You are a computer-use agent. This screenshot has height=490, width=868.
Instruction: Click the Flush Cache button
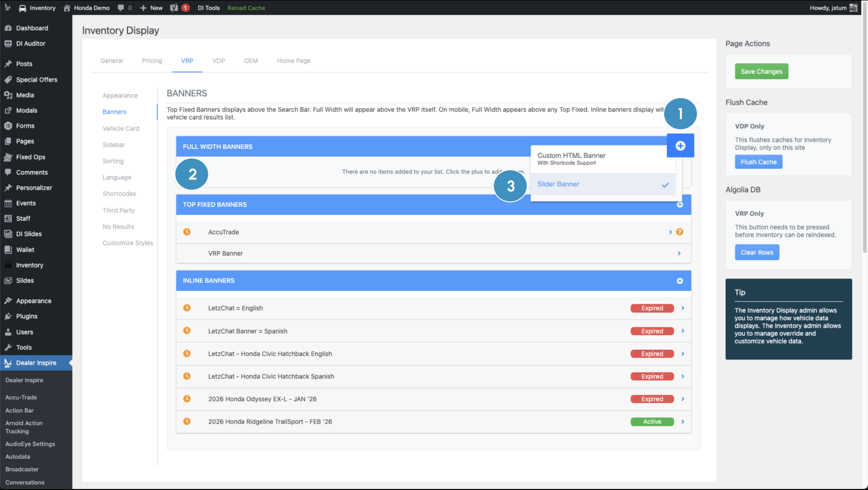[x=758, y=162]
